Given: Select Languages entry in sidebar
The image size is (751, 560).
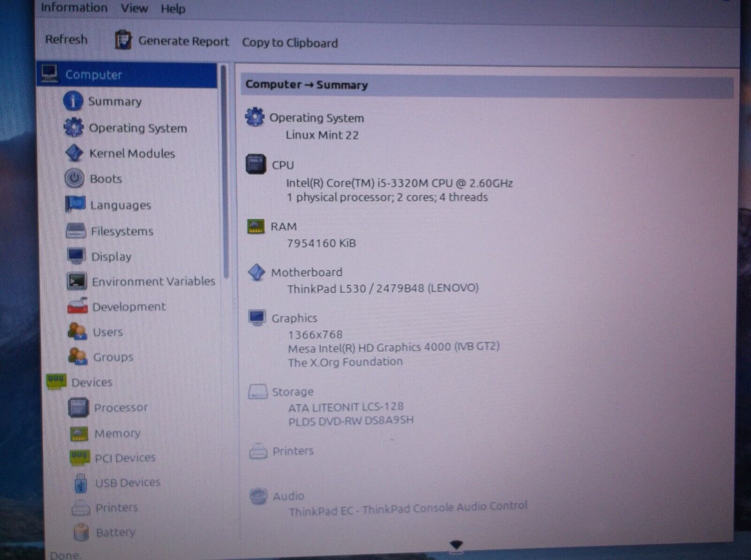Looking at the screenshot, I should (x=121, y=205).
